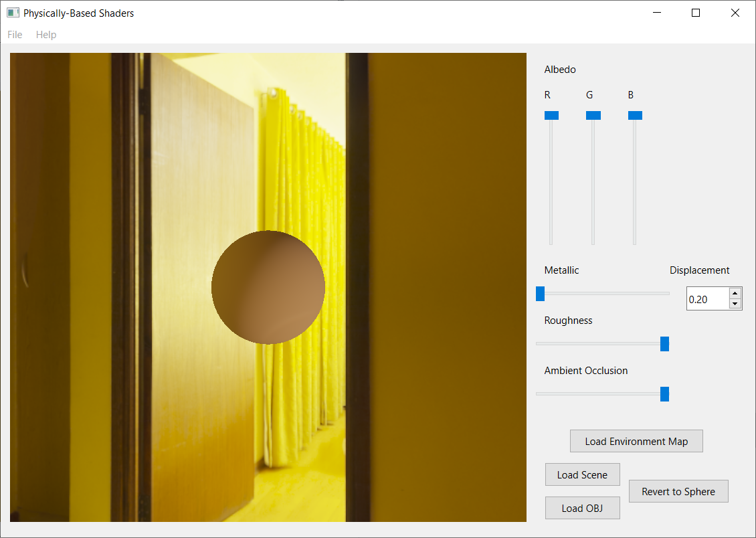Click the Roughness label
The height and width of the screenshot is (538, 756).
tap(568, 321)
